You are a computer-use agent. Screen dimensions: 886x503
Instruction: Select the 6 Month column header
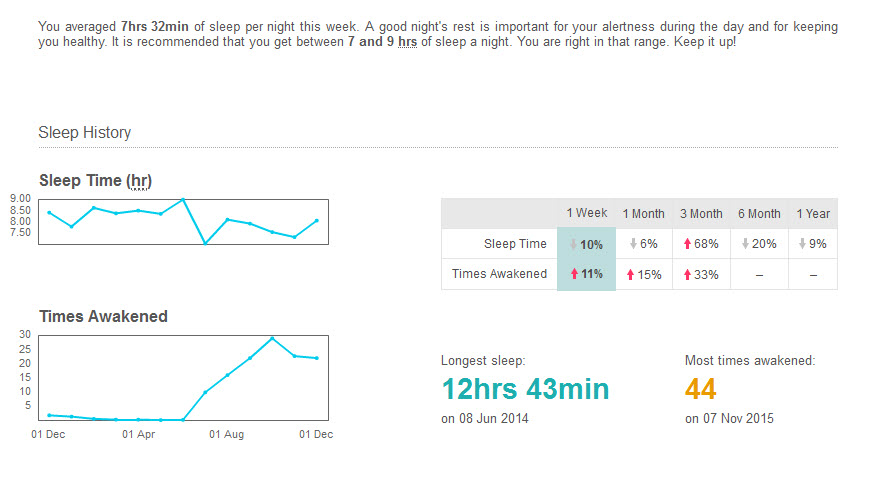tap(759, 214)
